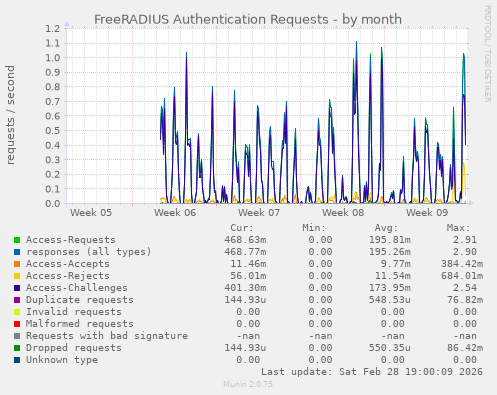
Task: Click the Dropped requests dark green swatch
Action: point(17,348)
